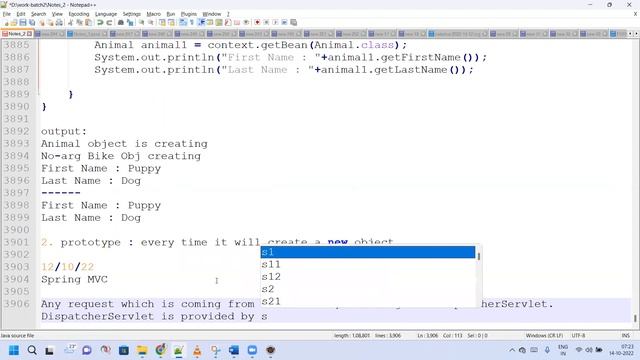
Task: Open the Macro menu
Action: (x=153, y=14)
